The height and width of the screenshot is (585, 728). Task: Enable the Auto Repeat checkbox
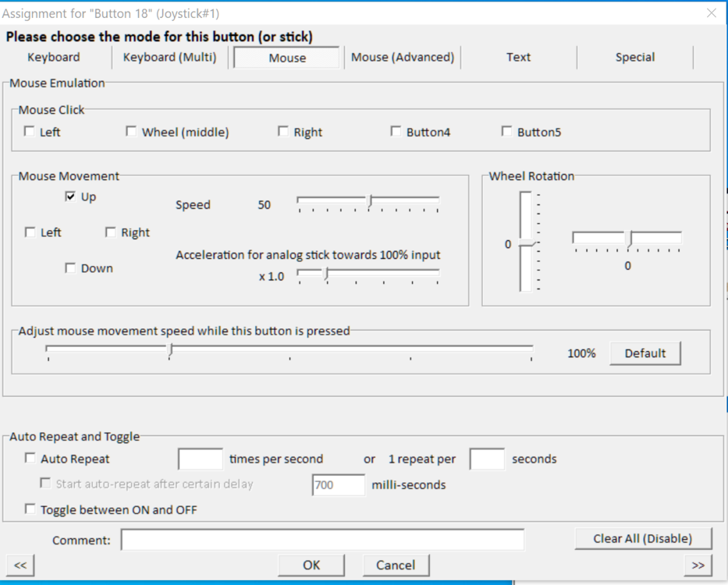tap(30, 459)
